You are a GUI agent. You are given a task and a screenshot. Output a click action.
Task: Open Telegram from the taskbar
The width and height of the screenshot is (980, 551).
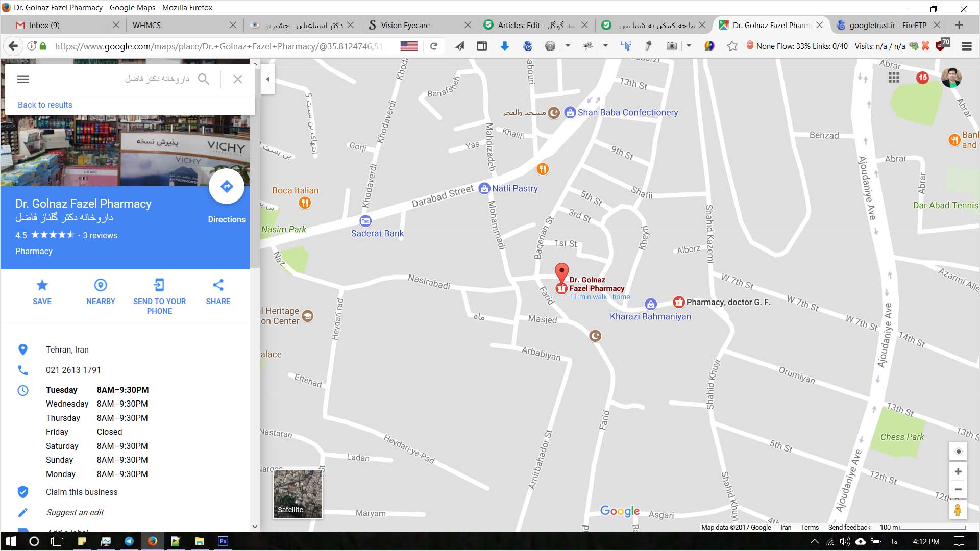tap(129, 541)
